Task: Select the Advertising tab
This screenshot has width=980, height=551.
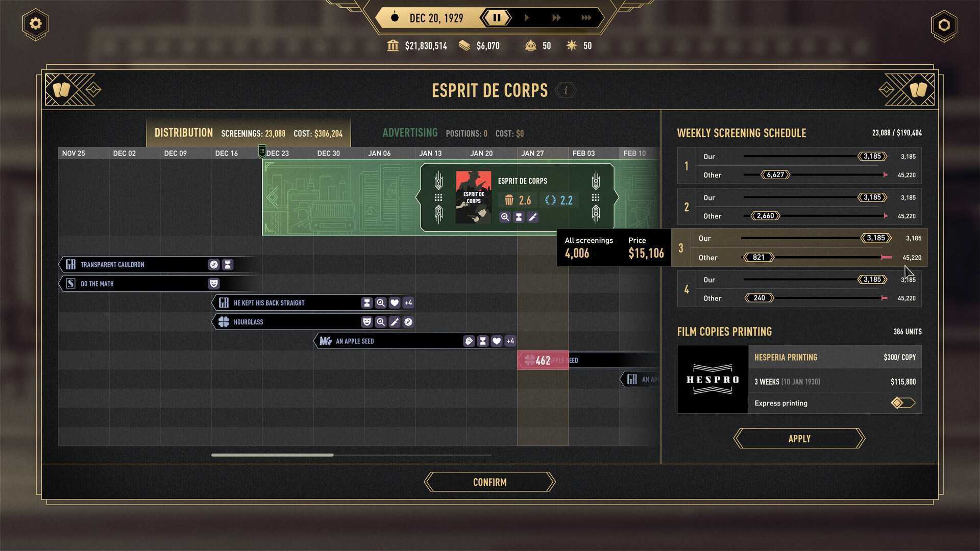Action: pos(409,133)
